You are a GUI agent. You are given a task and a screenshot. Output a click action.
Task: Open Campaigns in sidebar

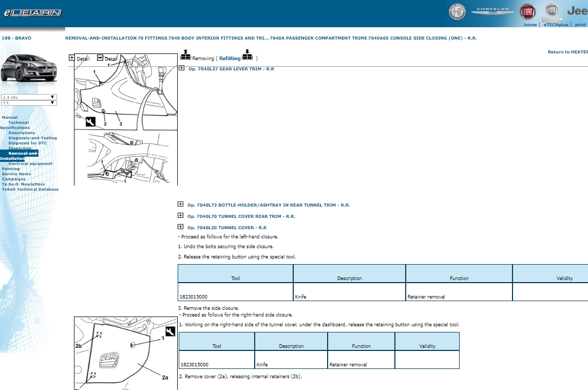(14, 179)
